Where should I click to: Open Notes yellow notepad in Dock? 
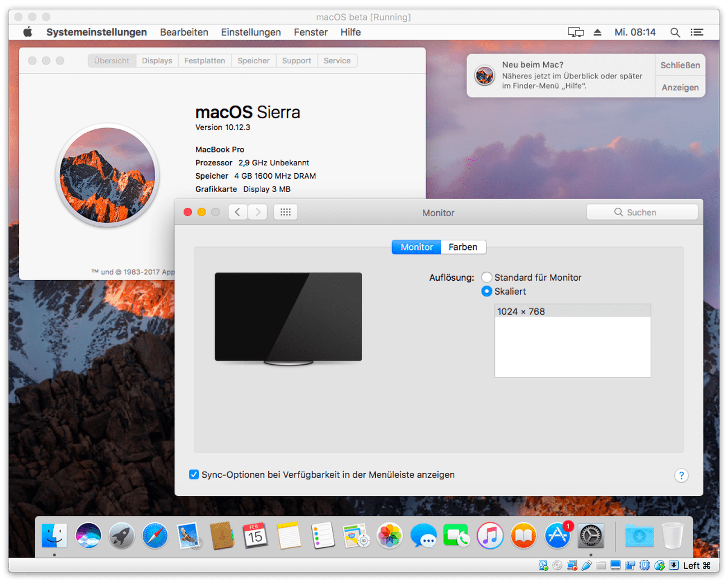point(289,536)
